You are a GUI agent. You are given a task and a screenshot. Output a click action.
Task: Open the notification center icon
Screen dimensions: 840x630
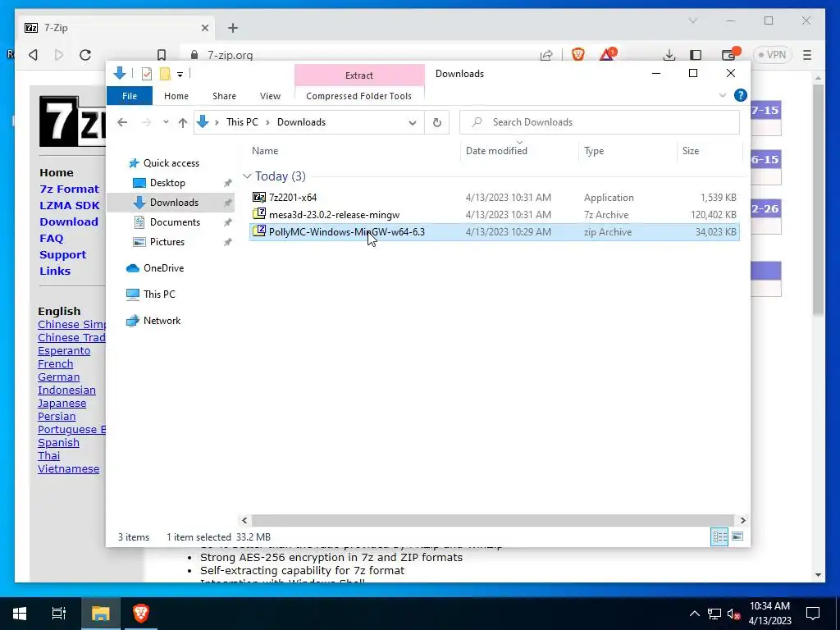tap(813, 614)
